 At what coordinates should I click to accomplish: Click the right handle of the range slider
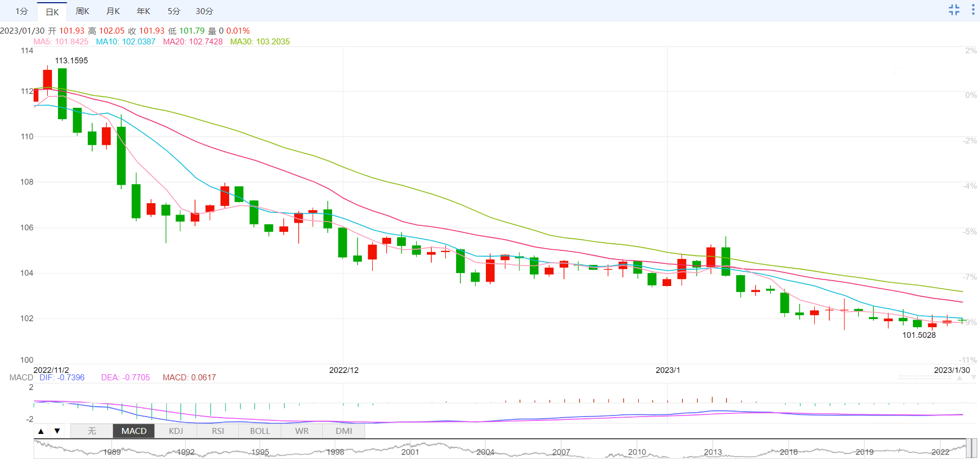pyautogui.click(x=975, y=449)
